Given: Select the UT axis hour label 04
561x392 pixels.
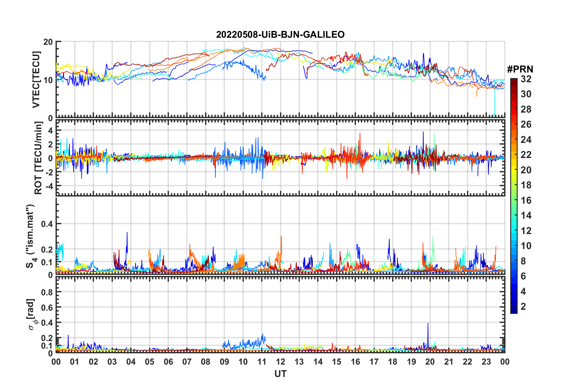Looking at the screenshot, I should coord(131,362).
